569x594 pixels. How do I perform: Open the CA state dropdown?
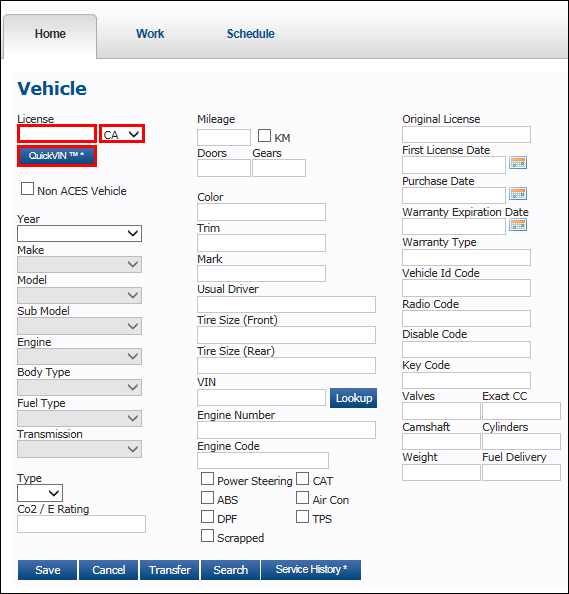tap(122, 134)
